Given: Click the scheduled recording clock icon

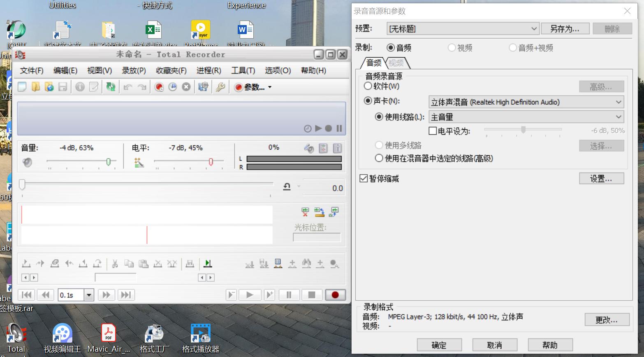Looking at the screenshot, I should (173, 87).
